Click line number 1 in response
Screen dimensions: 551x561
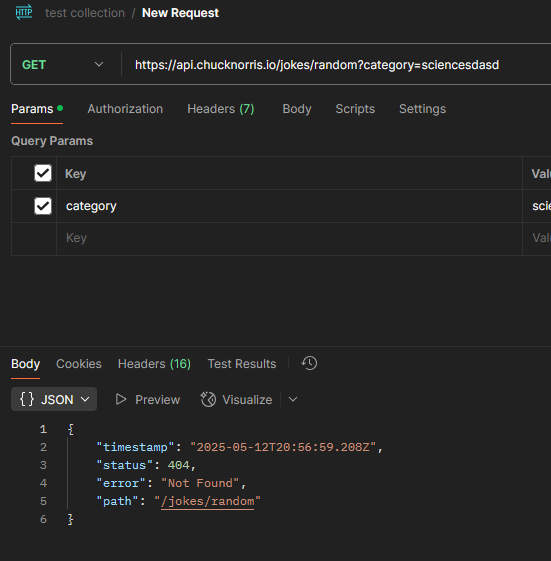(x=43, y=429)
